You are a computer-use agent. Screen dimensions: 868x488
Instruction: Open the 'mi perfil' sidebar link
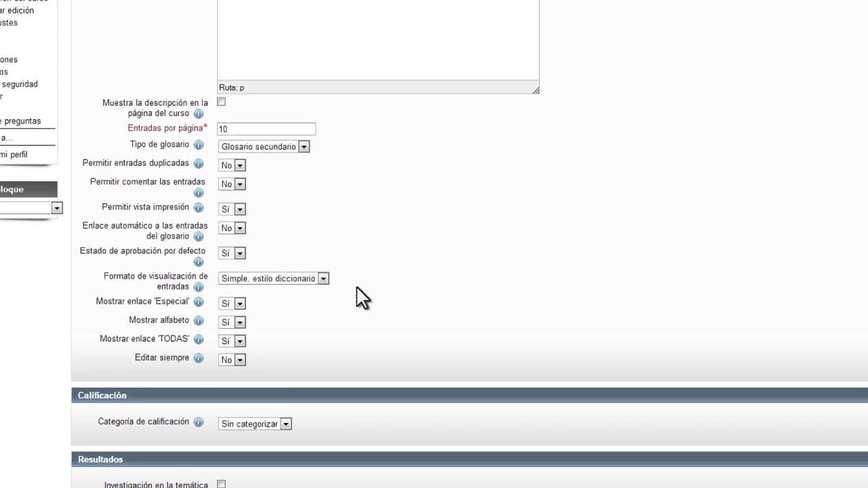pos(14,155)
